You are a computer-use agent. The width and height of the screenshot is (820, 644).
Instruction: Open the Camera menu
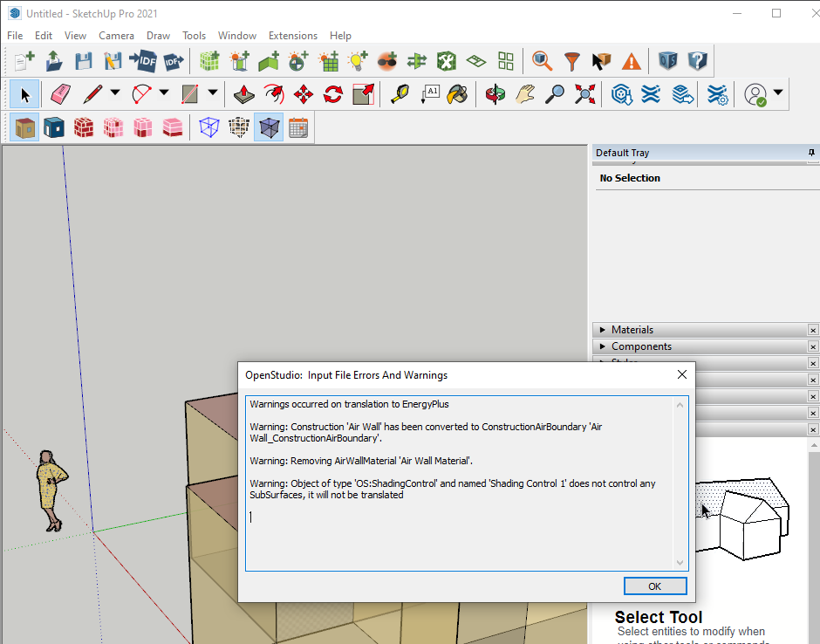point(116,36)
